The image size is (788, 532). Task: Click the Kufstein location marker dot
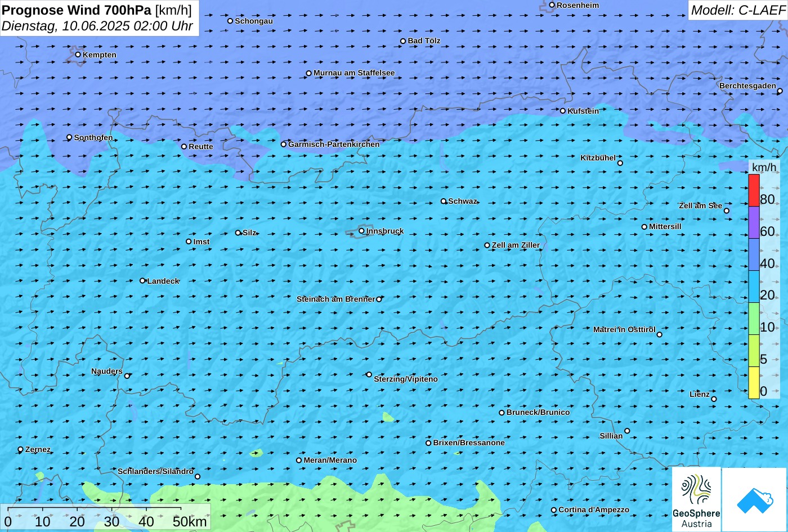point(562,111)
